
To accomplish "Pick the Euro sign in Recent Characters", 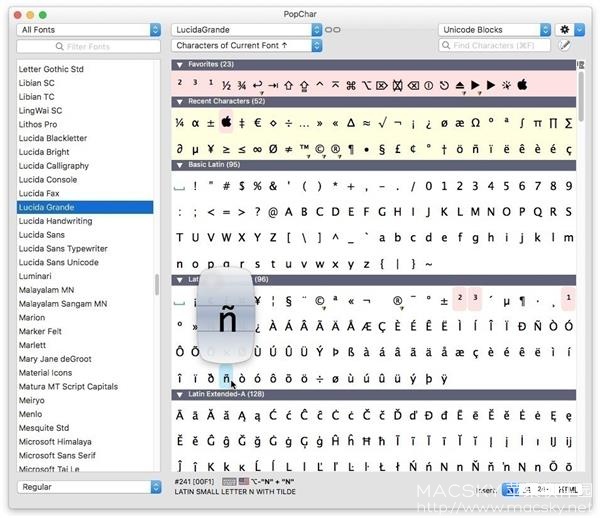I will [258, 123].
